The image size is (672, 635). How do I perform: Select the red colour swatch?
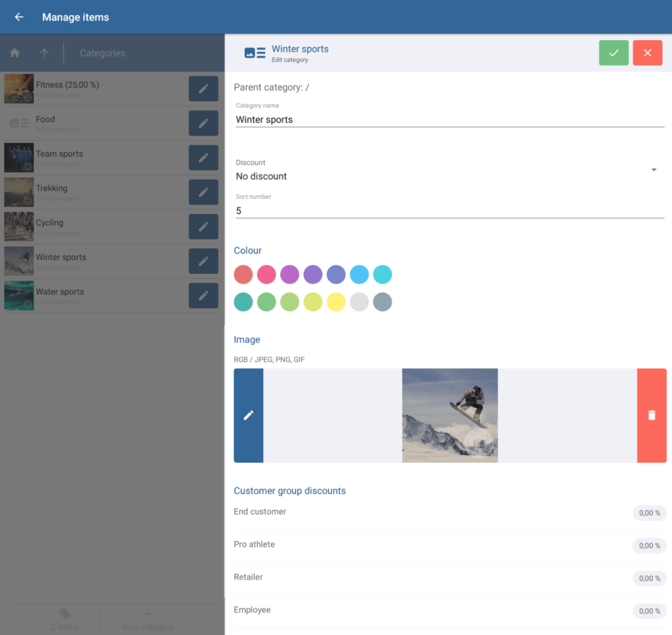pos(243,274)
